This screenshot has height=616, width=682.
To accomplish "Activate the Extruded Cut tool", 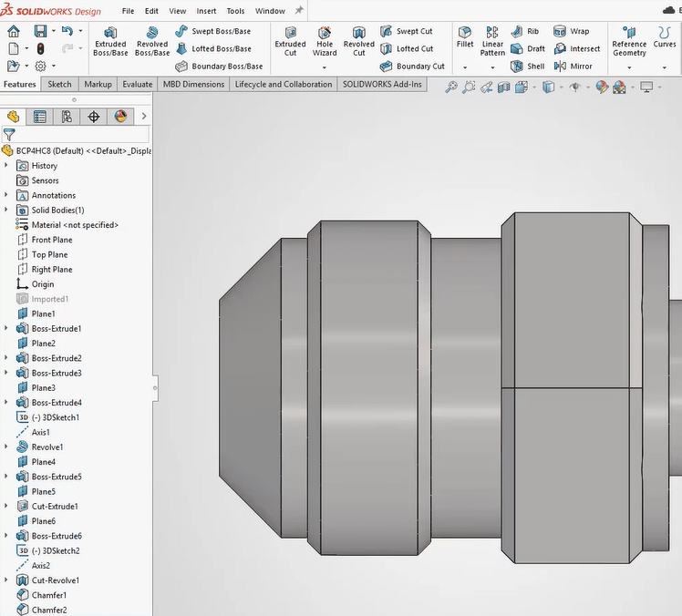I will [x=290, y=42].
